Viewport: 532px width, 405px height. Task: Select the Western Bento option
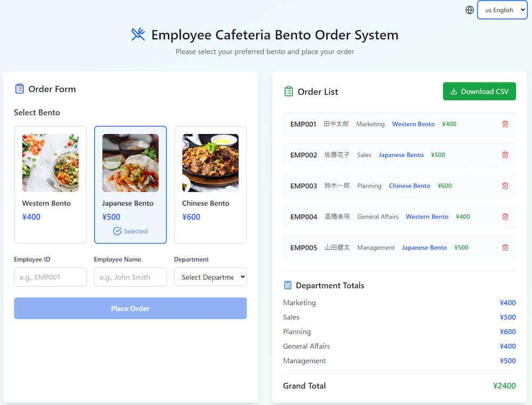pyautogui.click(x=51, y=184)
